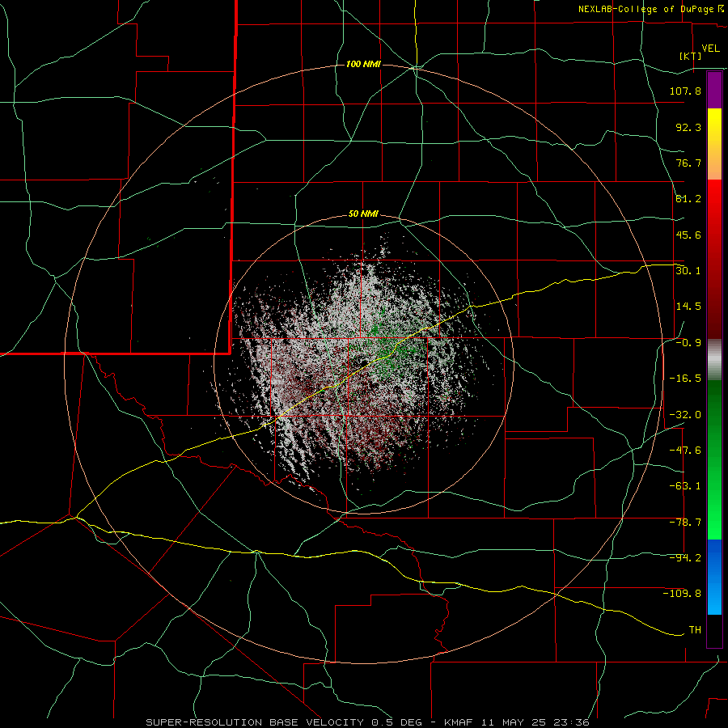Click the NEXLAB-College of DuPage credit text
This screenshot has width=728, height=728.
pyautogui.click(x=650, y=9)
